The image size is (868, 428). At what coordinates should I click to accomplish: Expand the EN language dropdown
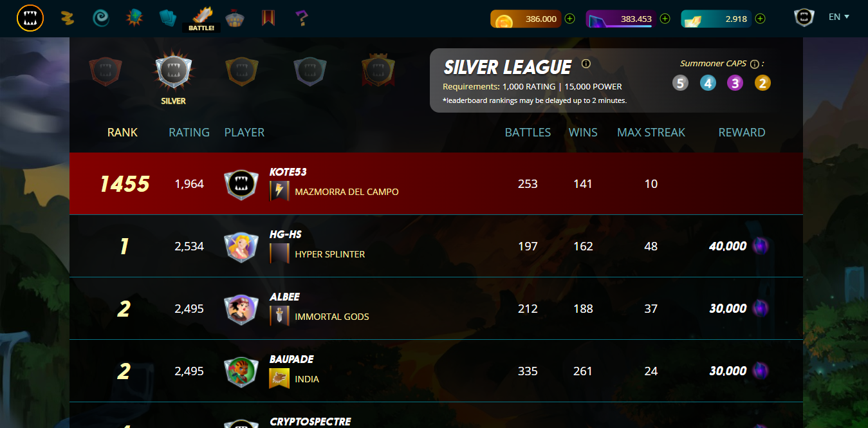point(839,17)
